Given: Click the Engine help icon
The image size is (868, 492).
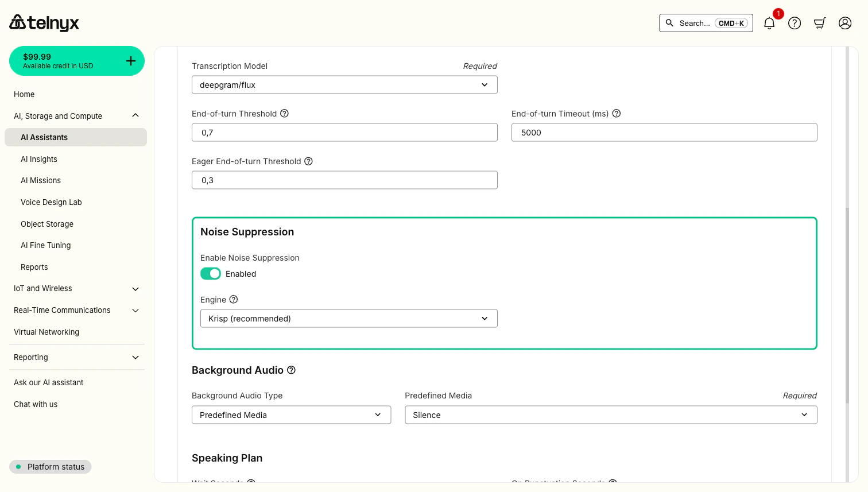Looking at the screenshot, I should [234, 300].
